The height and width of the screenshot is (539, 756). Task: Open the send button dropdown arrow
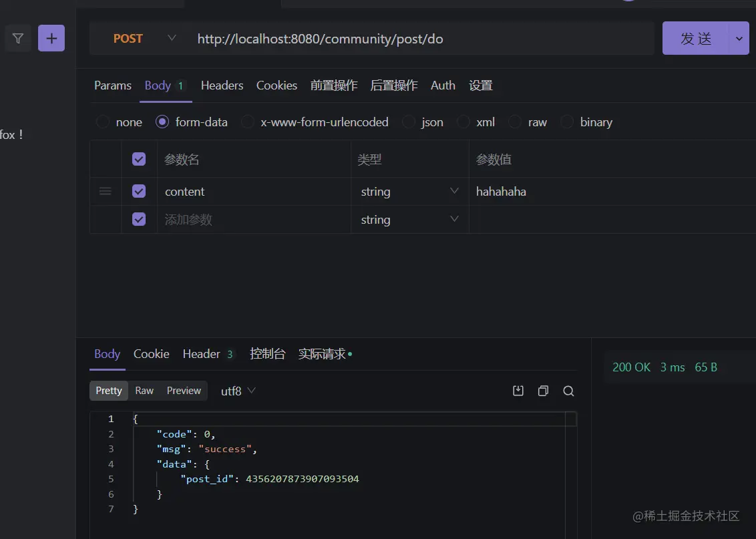click(739, 39)
